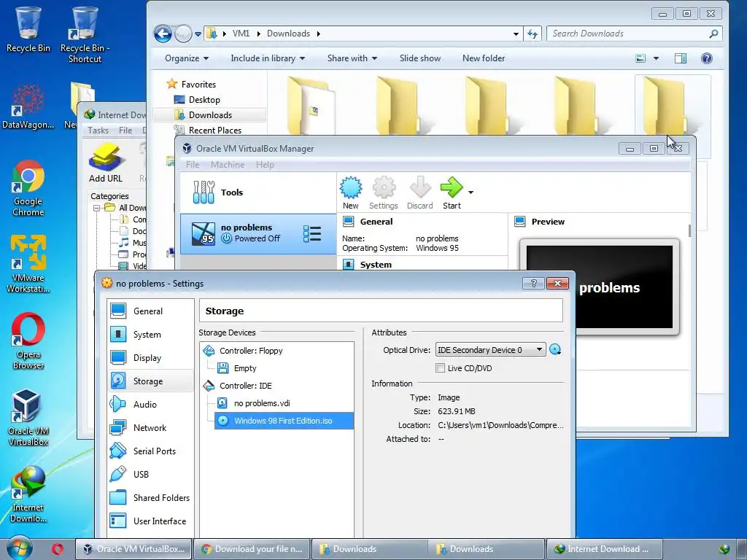747x560 pixels.
Task: Select the Storage settings category
Action: pyautogui.click(x=150, y=381)
